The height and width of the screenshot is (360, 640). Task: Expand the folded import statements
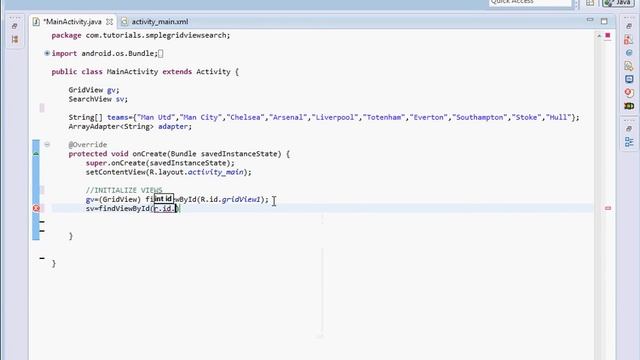[47, 53]
